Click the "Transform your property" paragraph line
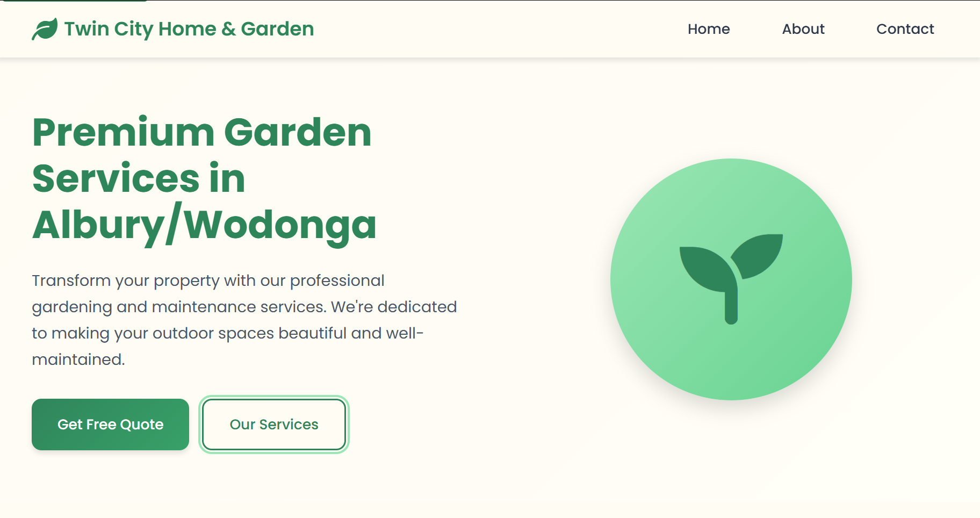 (208, 280)
